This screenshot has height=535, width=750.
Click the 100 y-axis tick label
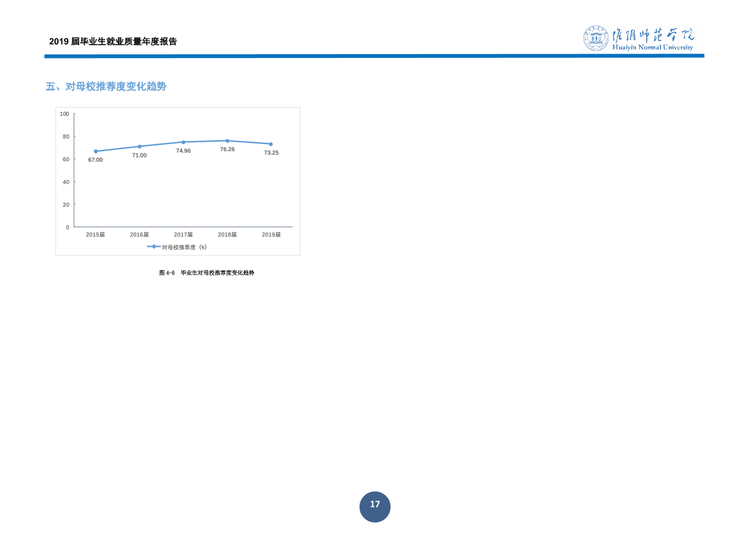tap(65, 114)
